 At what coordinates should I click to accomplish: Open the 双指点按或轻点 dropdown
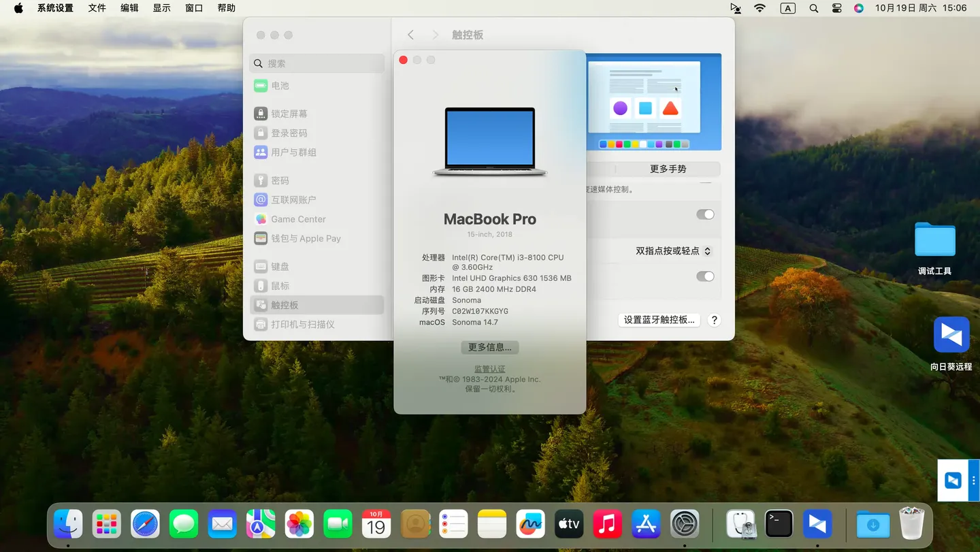pyautogui.click(x=672, y=250)
